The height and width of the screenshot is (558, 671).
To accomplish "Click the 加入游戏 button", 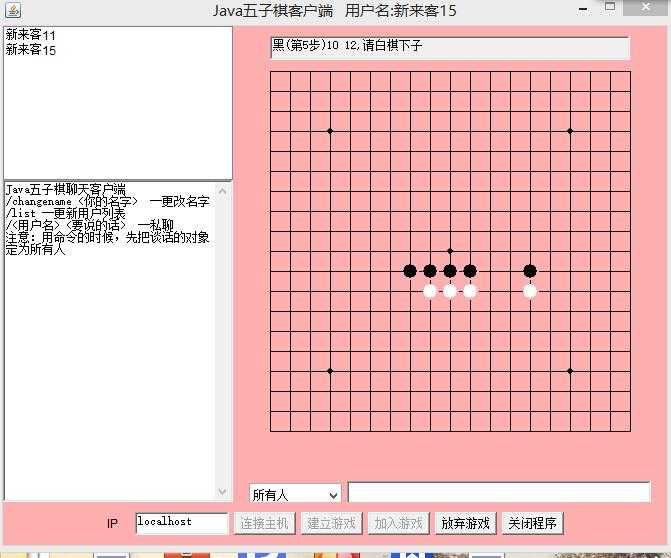I will coord(398,523).
